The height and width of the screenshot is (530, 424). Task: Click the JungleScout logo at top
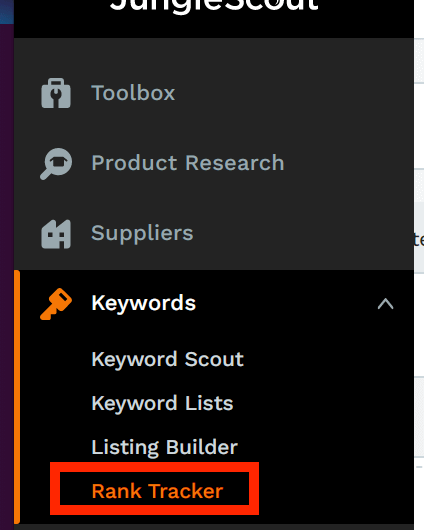(x=214, y=6)
